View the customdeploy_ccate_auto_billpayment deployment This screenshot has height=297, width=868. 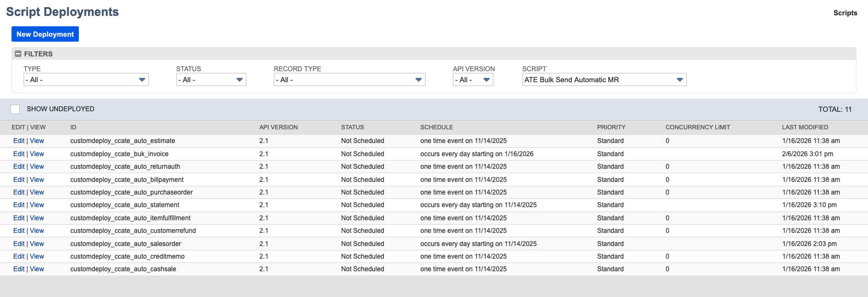coord(37,180)
